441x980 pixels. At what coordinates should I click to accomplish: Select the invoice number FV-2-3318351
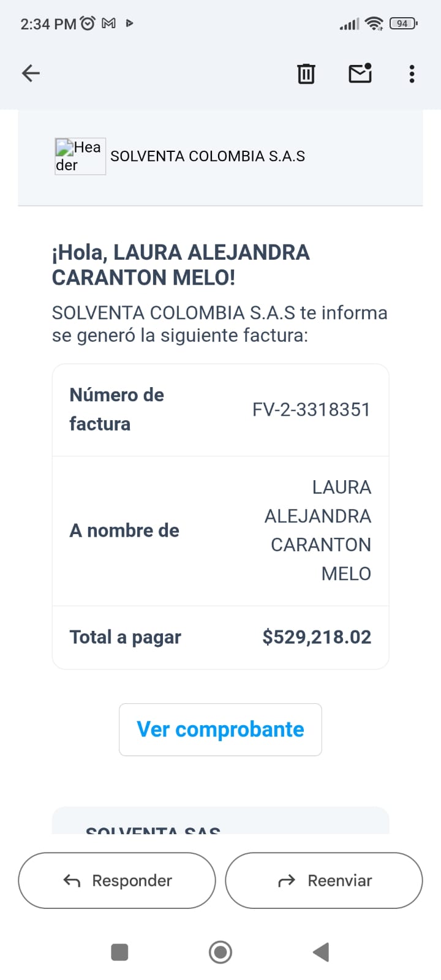click(x=311, y=410)
